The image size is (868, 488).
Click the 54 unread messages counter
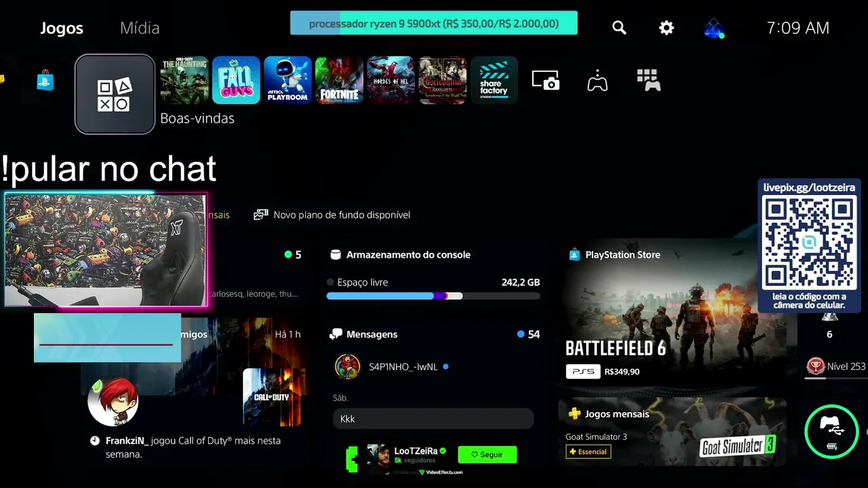coord(534,334)
